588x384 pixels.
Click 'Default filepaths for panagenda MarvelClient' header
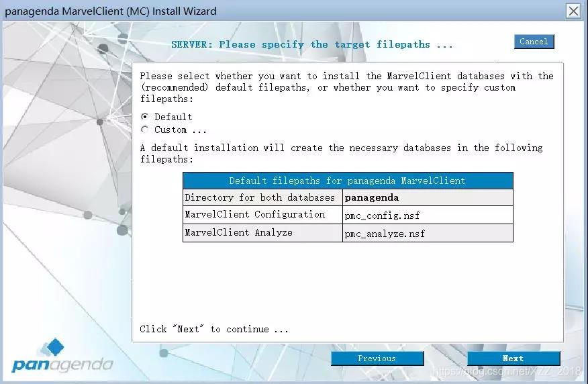(x=348, y=181)
